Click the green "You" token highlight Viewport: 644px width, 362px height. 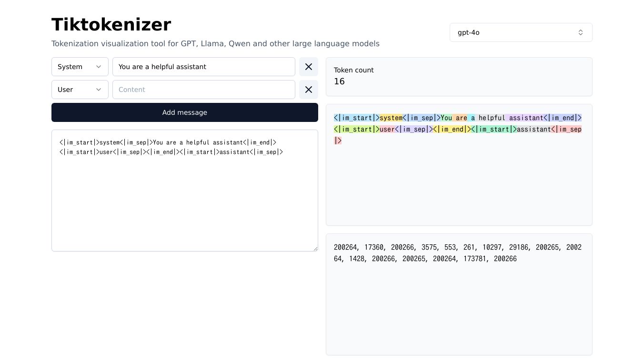coord(446,118)
